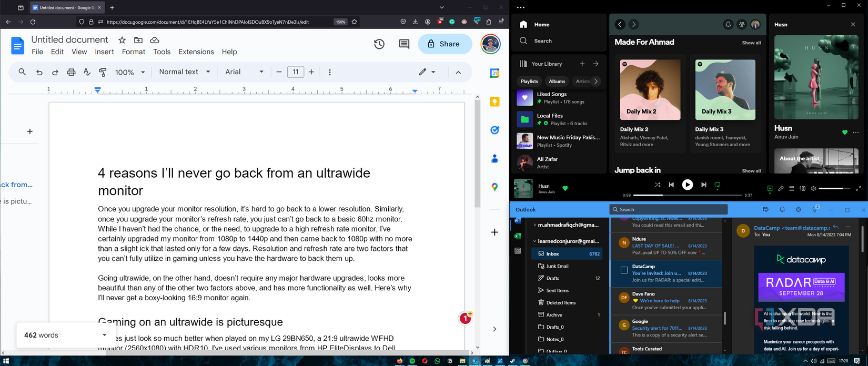The width and height of the screenshot is (868, 366).
Task: Toggle shuffle in Spotify player
Action: point(658,185)
